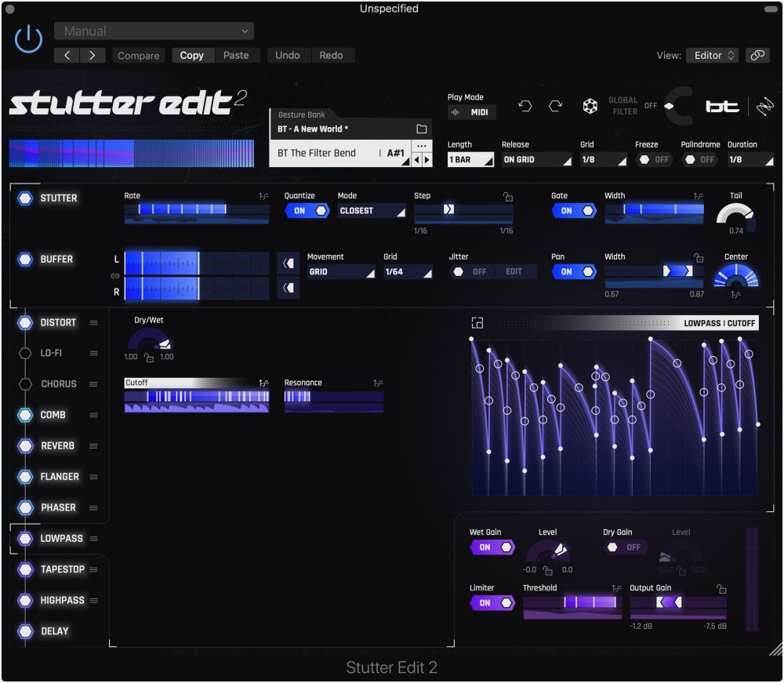Click the MIDI Play Mode icon
784x683 pixels.
pyautogui.click(x=457, y=111)
